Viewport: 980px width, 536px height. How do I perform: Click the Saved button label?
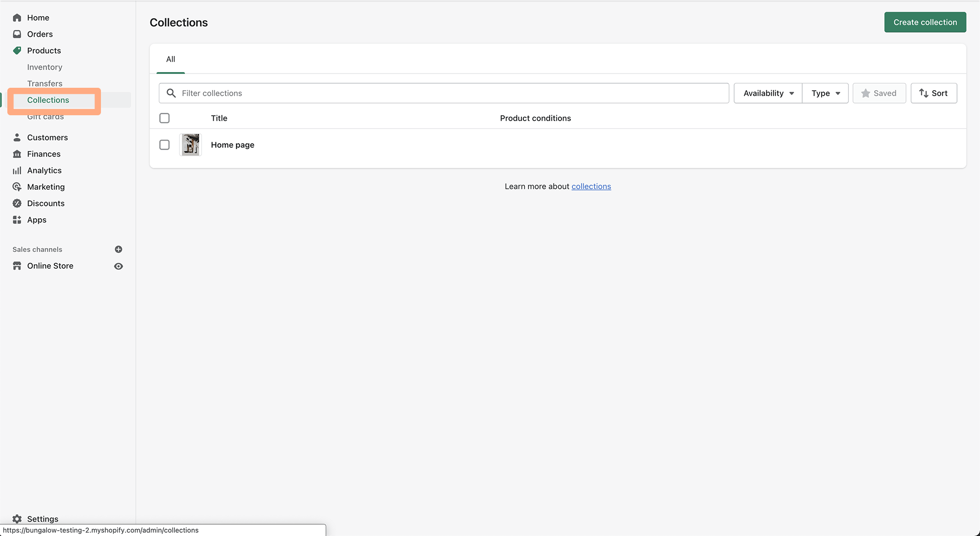pos(885,93)
